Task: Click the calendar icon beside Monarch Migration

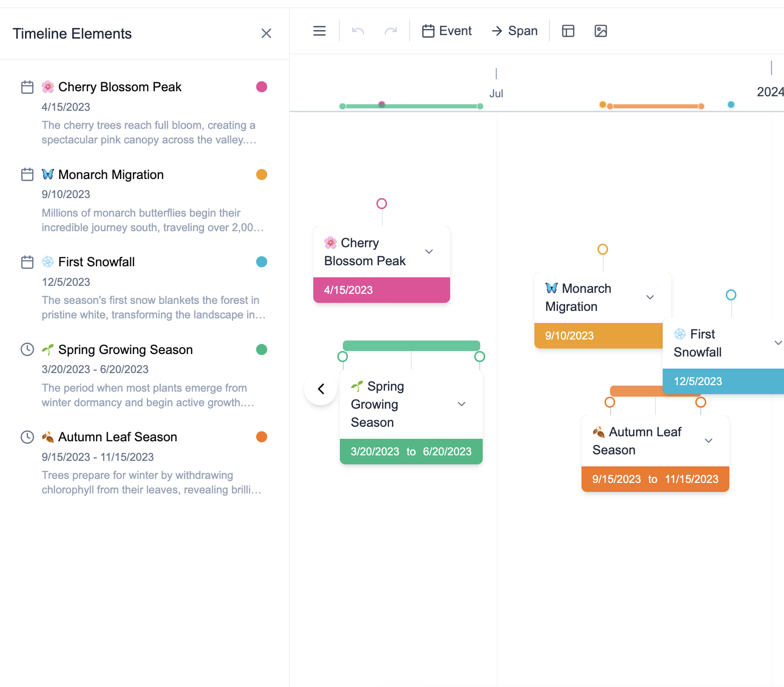Action: pos(27,175)
